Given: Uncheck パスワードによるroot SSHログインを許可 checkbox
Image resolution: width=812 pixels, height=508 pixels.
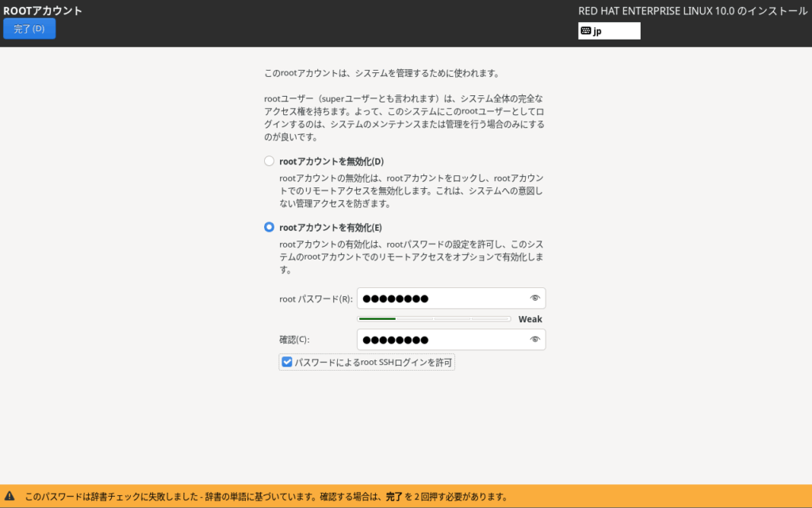Looking at the screenshot, I should pyautogui.click(x=287, y=362).
